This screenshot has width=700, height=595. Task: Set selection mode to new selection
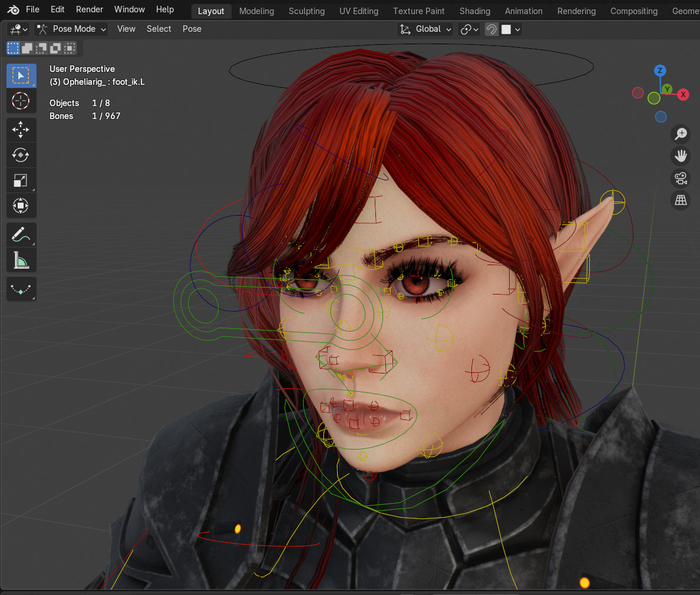[13, 48]
